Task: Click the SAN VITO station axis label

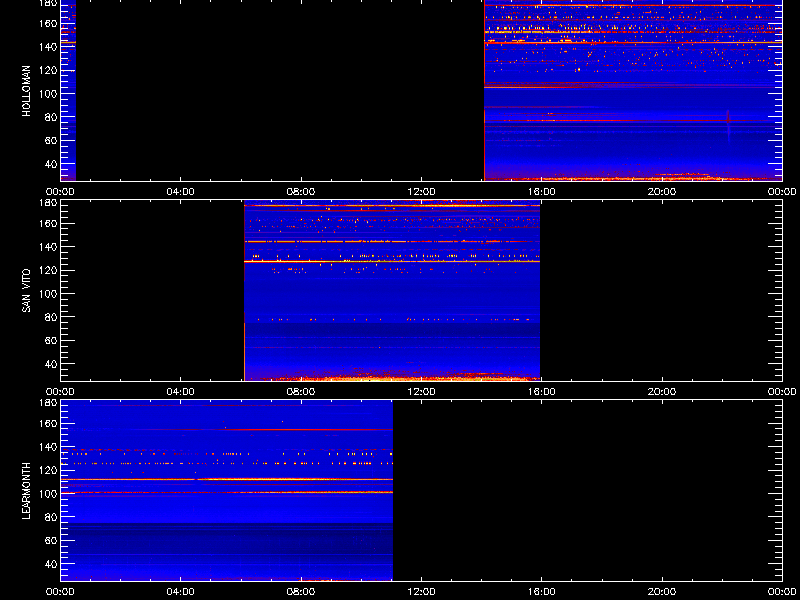Action: 27,291
